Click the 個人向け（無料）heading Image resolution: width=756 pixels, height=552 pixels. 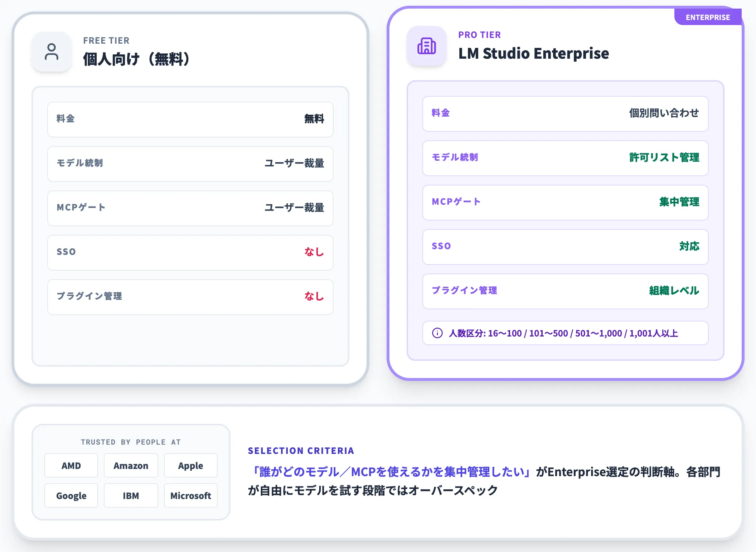tap(136, 59)
